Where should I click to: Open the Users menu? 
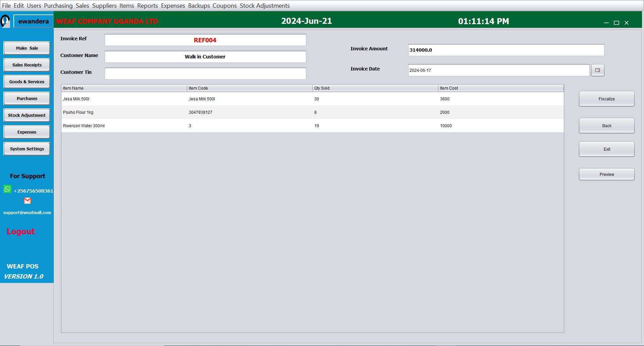(x=34, y=6)
